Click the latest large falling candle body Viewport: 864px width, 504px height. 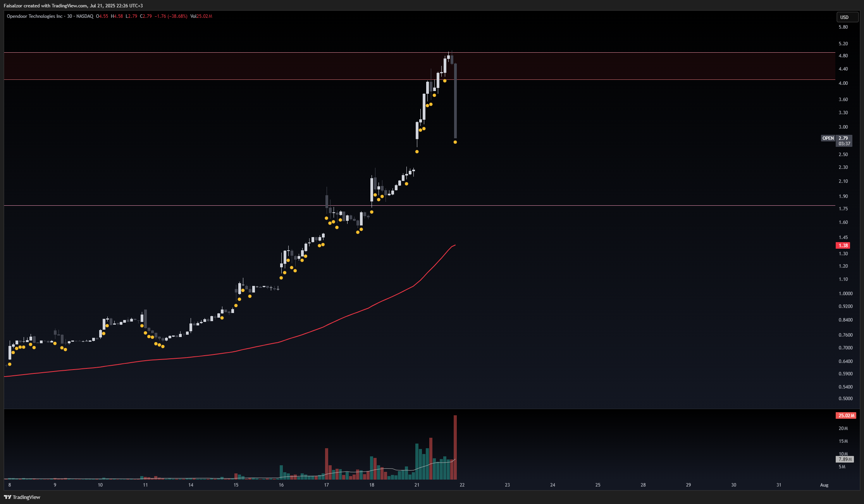click(455, 101)
